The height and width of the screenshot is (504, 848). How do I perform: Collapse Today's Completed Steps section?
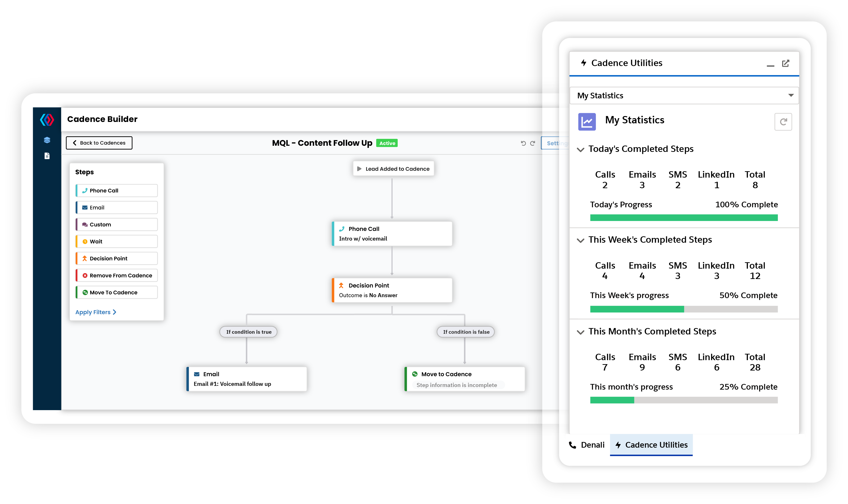(x=581, y=150)
